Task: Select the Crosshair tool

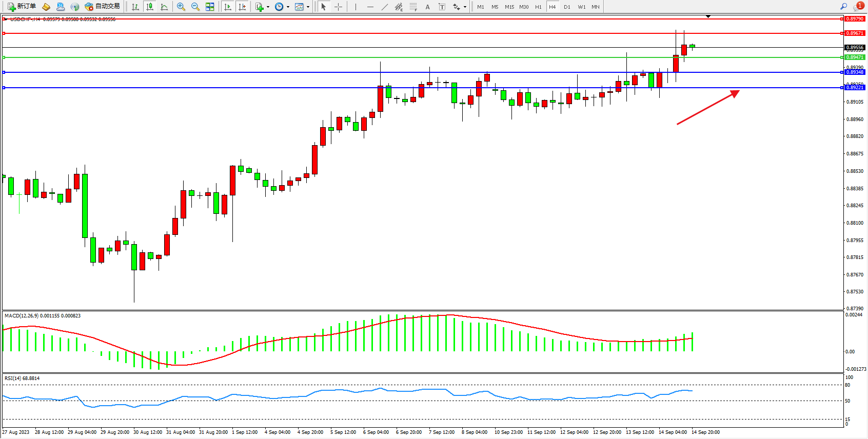Action: 339,7
